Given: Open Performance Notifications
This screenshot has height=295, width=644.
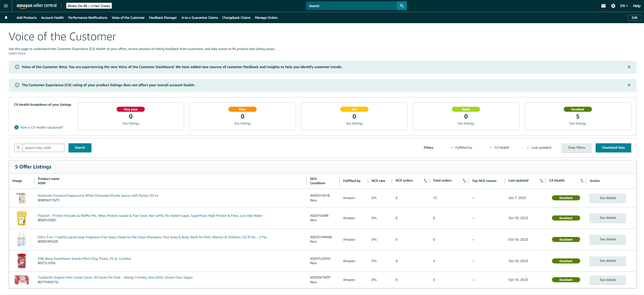Looking at the screenshot, I should [88, 18].
